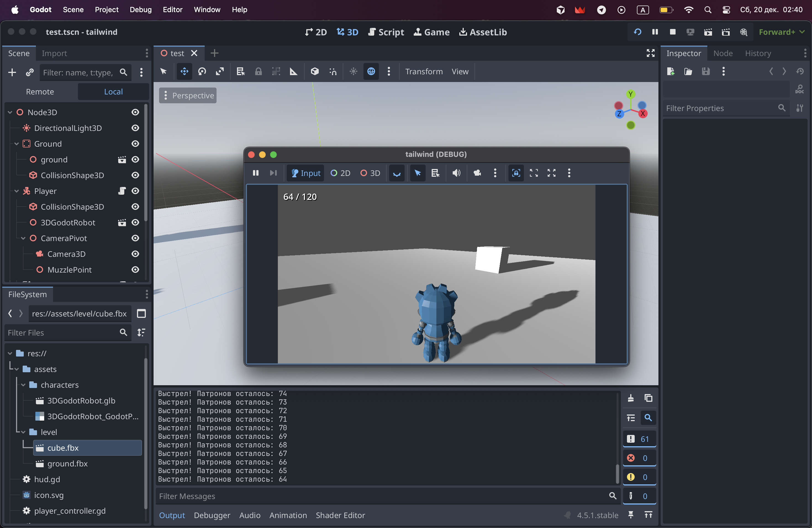The image size is (812, 528).
Task: Select the Scale mode tool
Action: coord(220,71)
